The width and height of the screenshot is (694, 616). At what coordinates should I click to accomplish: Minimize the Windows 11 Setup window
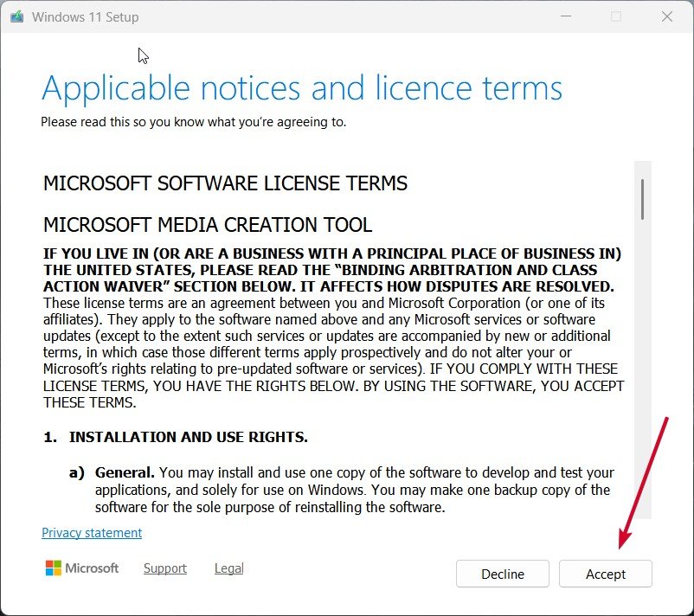click(x=566, y=16)
